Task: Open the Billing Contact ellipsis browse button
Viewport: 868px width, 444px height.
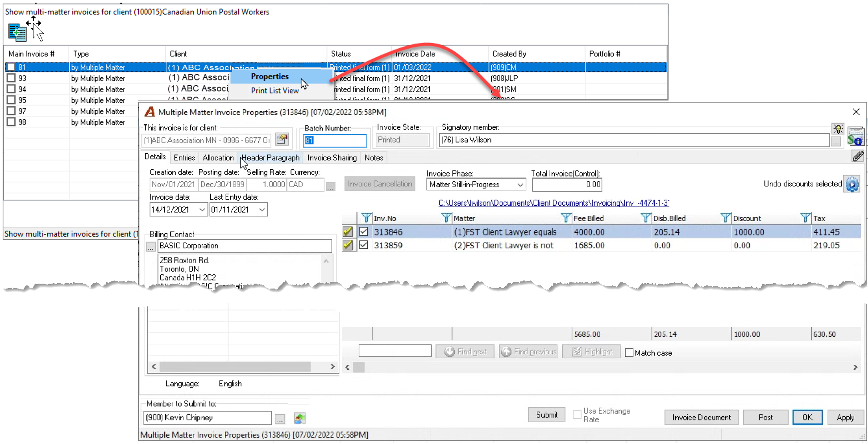Action: [151, 247]
